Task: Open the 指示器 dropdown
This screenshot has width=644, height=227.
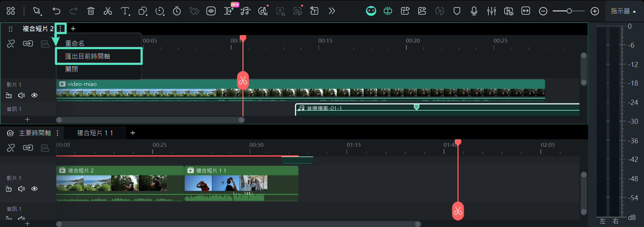Action: (x=623, y=11)
